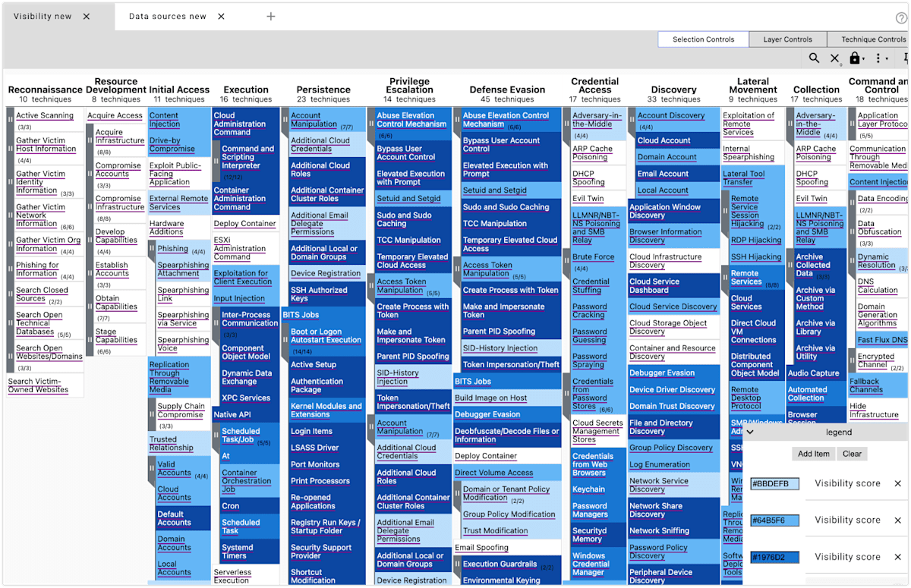
Task: Select the Lateral Tool Transfer technique
Action: pos(753,178)
